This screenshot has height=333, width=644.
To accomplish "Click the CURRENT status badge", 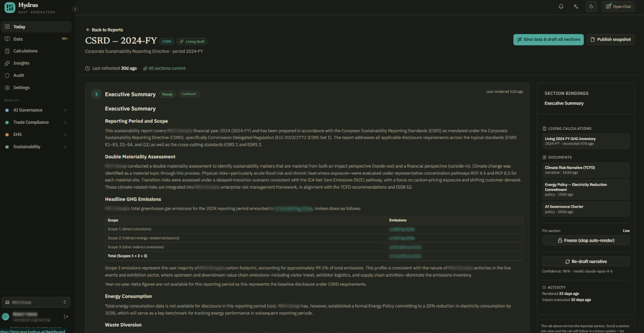I will click(189, 94).
